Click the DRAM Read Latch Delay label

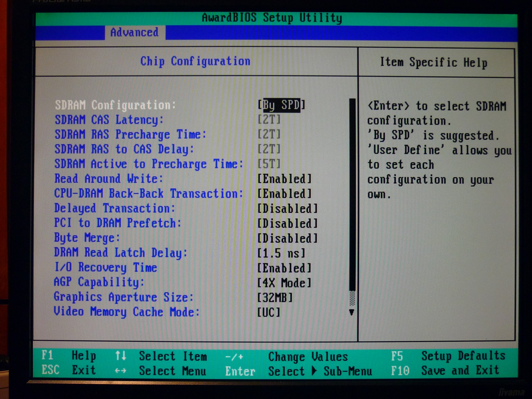121,253
